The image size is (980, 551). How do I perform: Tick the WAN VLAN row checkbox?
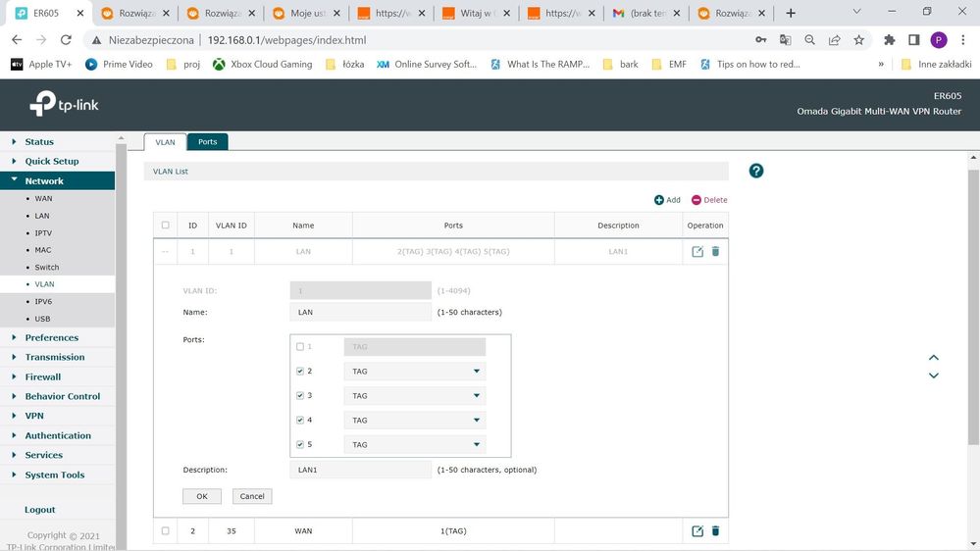pos(165,531)
